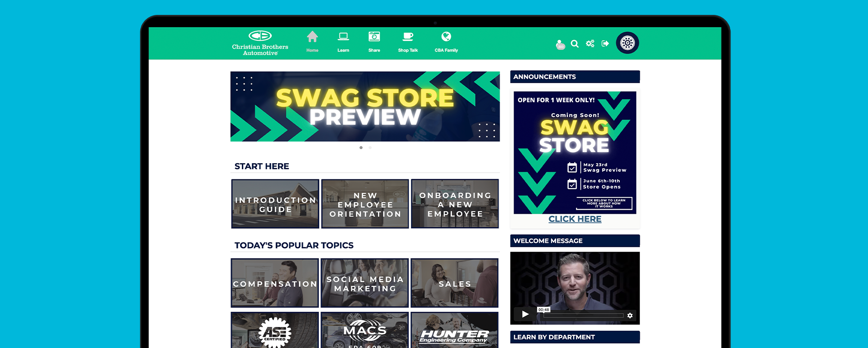Play the welcome message video
The height and width of the screenshot is (348, 868).
tap(525, 314)
